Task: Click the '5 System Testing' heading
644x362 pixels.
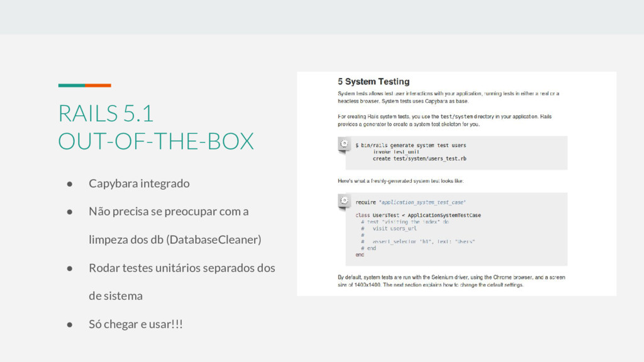Action: point(374,81)
